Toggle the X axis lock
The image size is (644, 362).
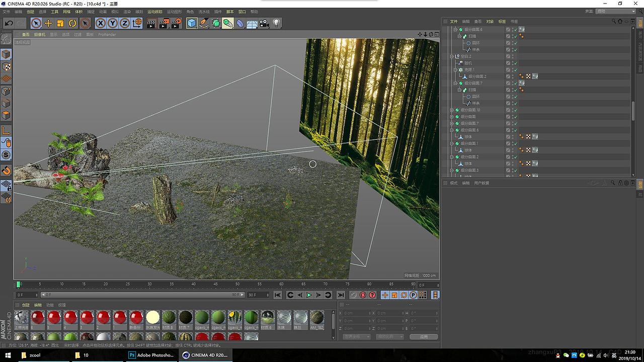[x=101, y=23]
